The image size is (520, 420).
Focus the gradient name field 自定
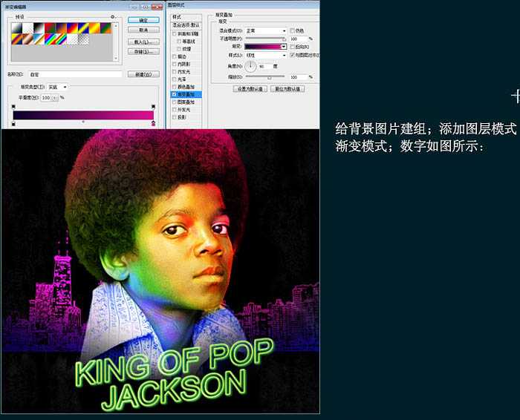pos(75,74)
